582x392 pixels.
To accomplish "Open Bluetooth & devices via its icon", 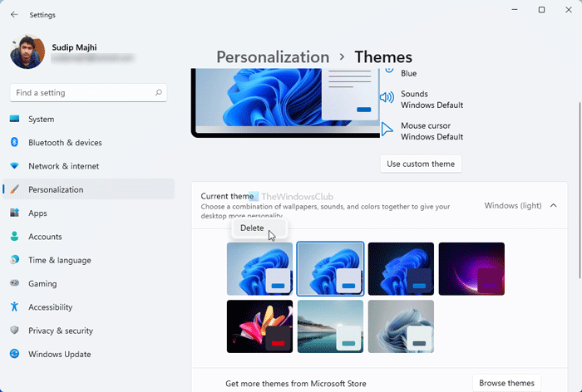I will point(14,142).
